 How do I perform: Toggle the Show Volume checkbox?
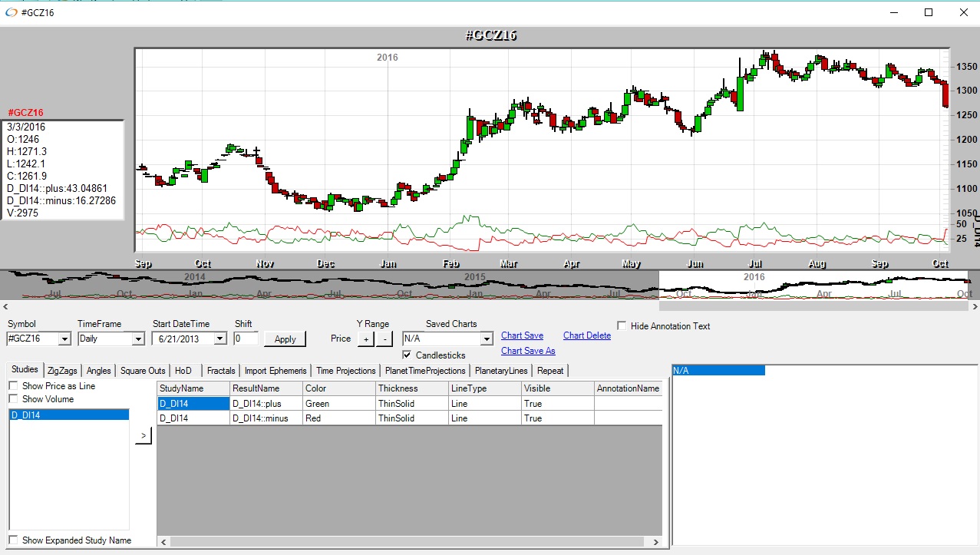click(14, 399)
